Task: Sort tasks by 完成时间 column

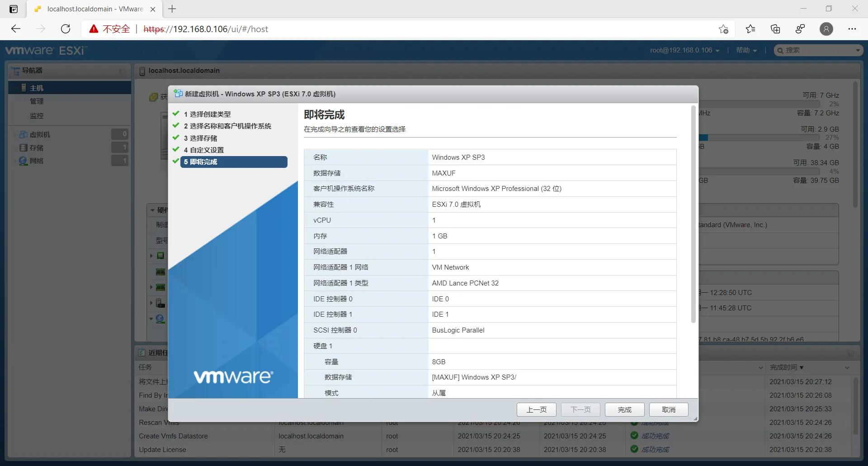Action: click(787, 367)
